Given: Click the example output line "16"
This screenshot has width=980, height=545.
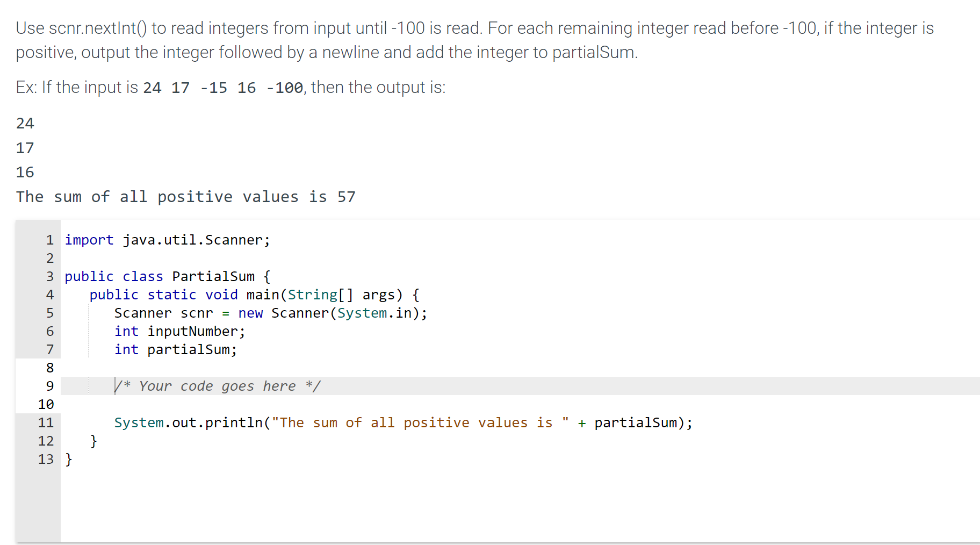Looking at the screenshot, I should pyautogui.click(x=25, y=173).
